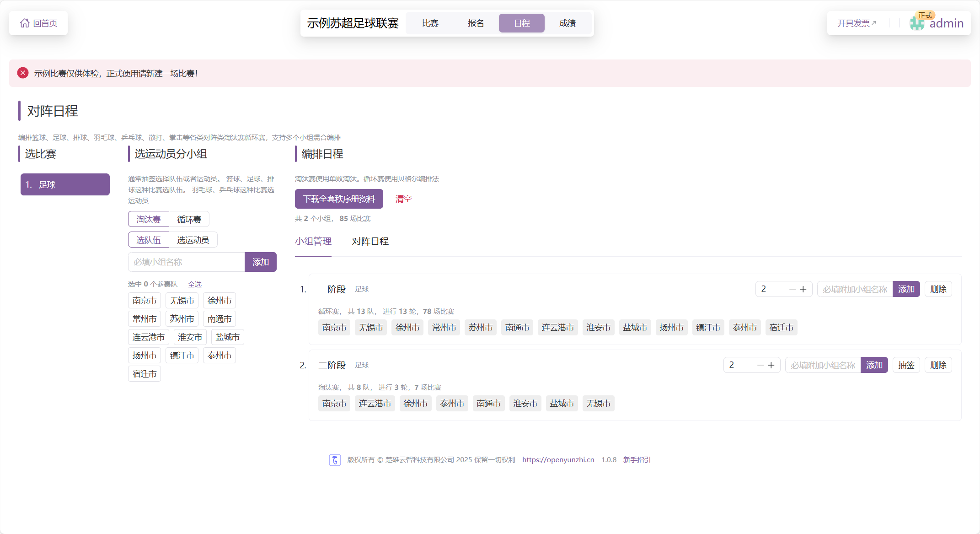
Task: Click 抽签 button for 二阶段
Action: click(x=906, y=365)
